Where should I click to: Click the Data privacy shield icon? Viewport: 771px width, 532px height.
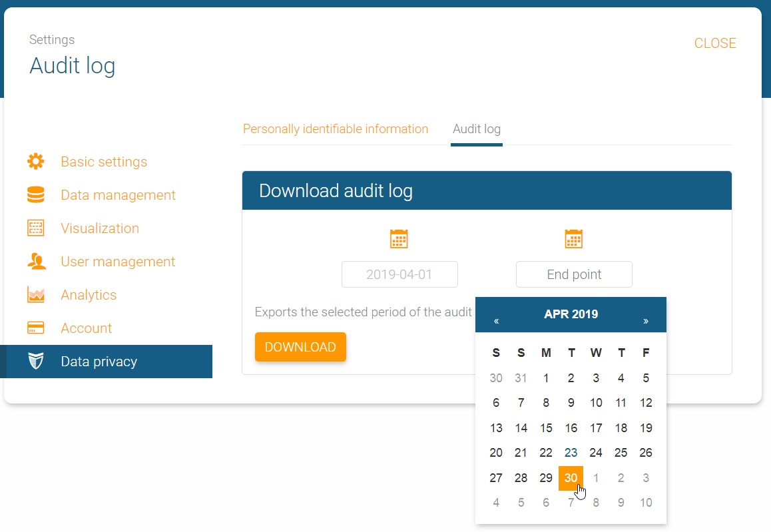pos(36,362)
